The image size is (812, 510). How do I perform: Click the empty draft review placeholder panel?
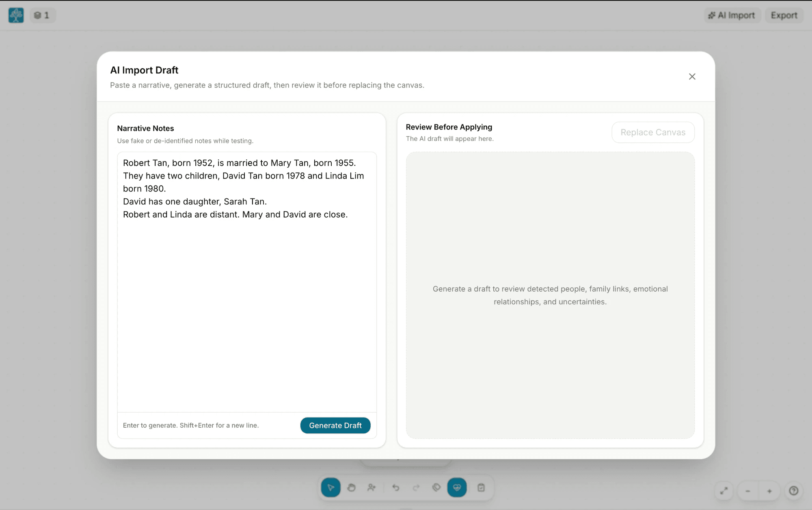(550, 295)
